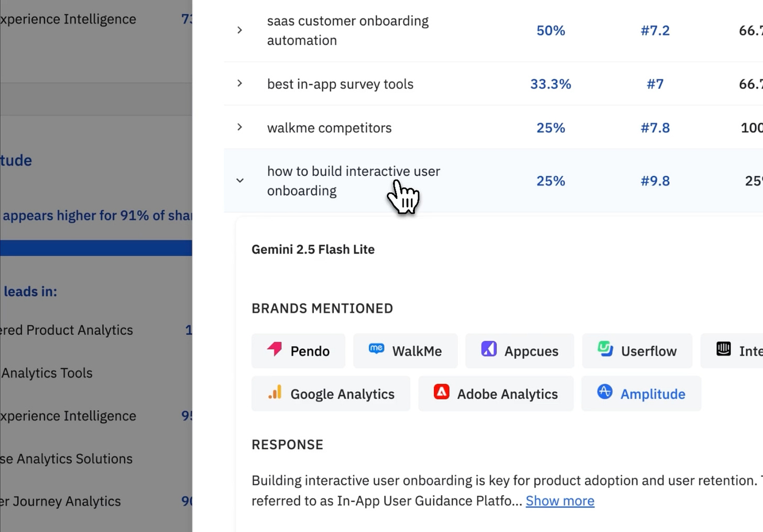Image resolution: width=763 pixels, height=532 pixels.
Task: Click 25% in the interactive user onboarding row
Action: point(551,181)
